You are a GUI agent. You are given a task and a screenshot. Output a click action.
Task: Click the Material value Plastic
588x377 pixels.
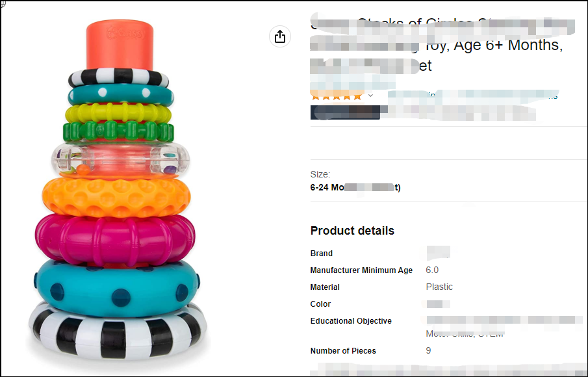click(x=439, y=287)
